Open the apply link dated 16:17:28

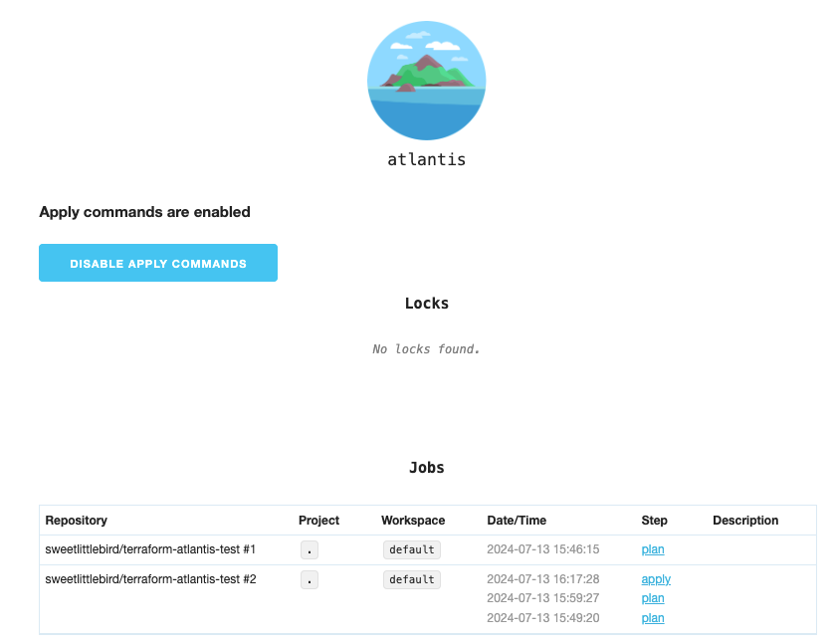click(x=656, y=579)
